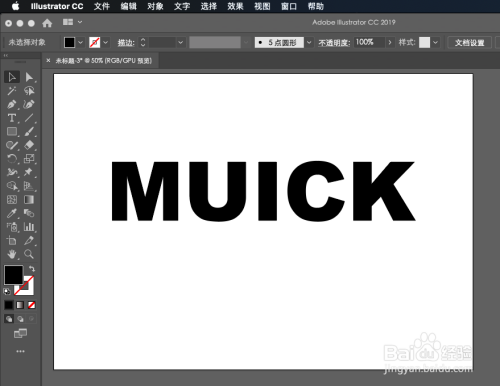The height and width of the screenshot is (386, 500).
Task: Open the 编辑 menu
Action: (128, 6)
